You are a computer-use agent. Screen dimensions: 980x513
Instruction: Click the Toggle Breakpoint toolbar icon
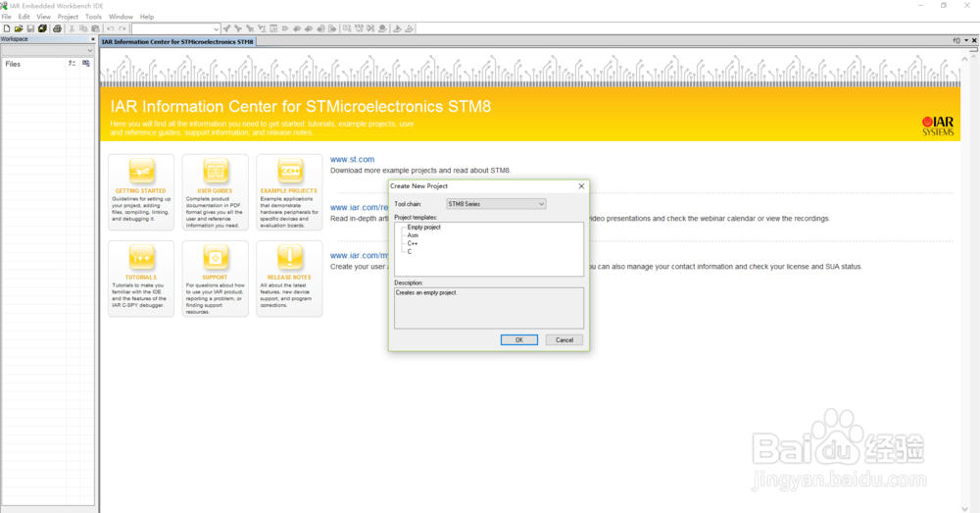click(382, 28)
